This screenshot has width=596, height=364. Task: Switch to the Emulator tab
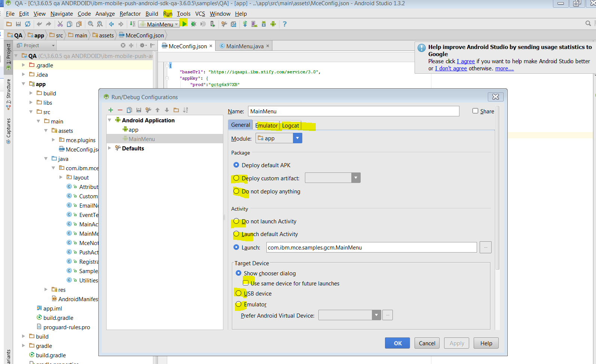266,125
